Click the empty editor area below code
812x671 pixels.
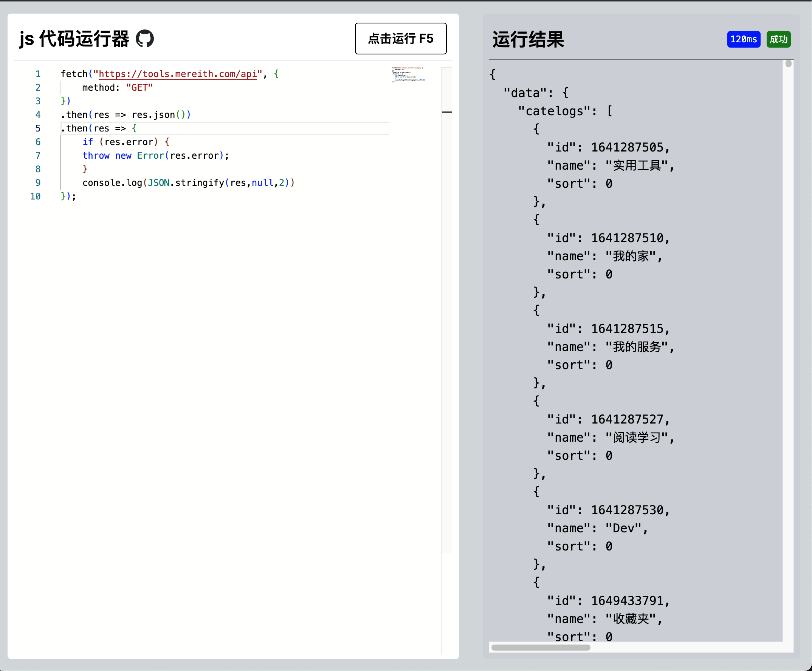click(224, 387)
